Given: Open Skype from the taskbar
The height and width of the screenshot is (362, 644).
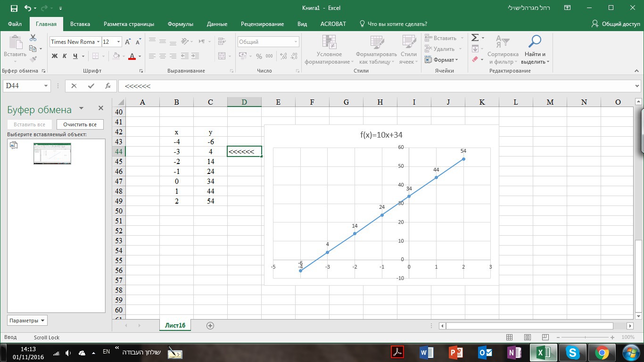Looking at the screenshot, I should (573, 352).
